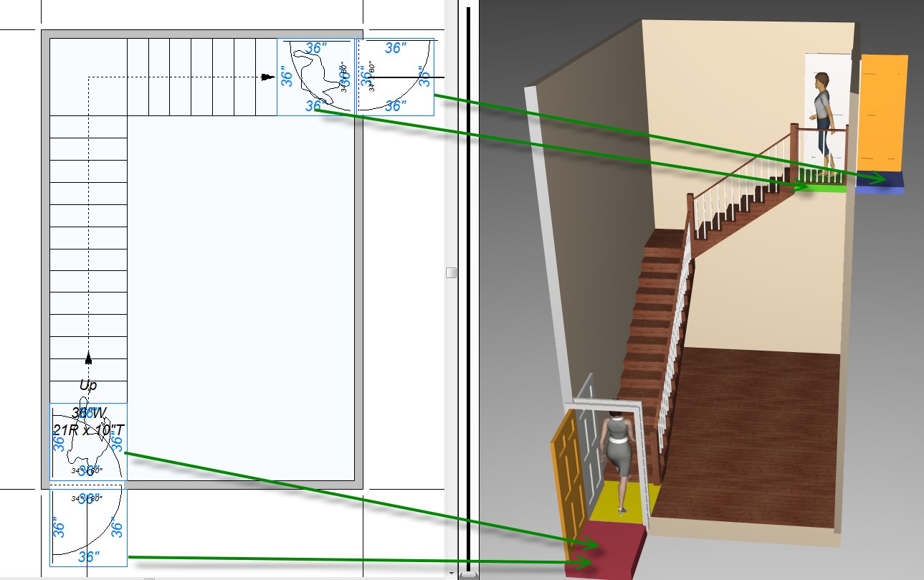This screenshot has height=580, width=924.
Task: Click the scrollbar down arrow of plan view
Action: click(x=451, y=574)
